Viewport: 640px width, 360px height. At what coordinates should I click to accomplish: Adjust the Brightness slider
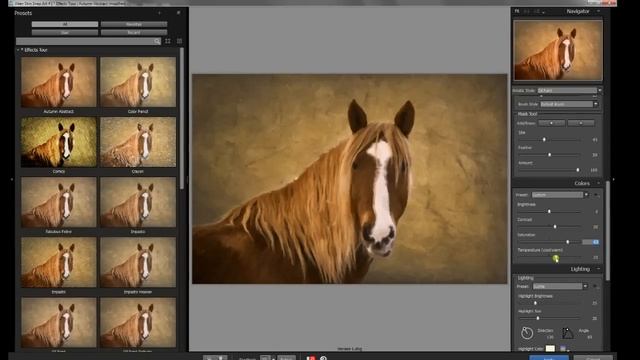(549, 211)
